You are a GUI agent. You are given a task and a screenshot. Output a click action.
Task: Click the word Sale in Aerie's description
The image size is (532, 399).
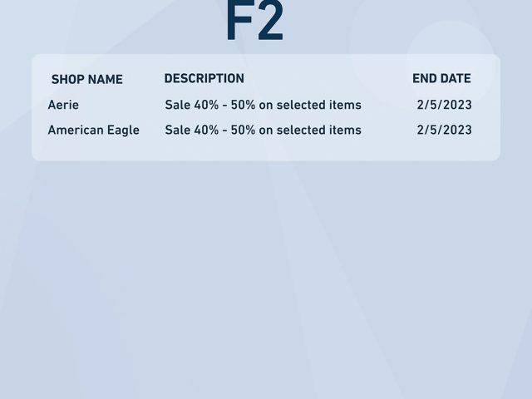[x=178, y=105]
